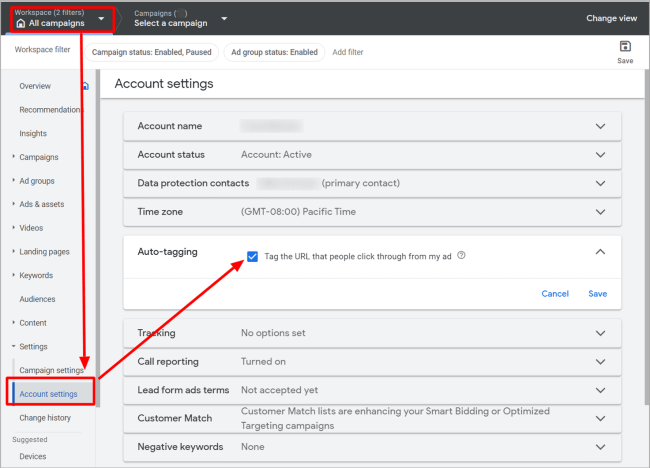Click the Negative keywords None value
This screenshot has height=468, width=650.
pos(252,447)
